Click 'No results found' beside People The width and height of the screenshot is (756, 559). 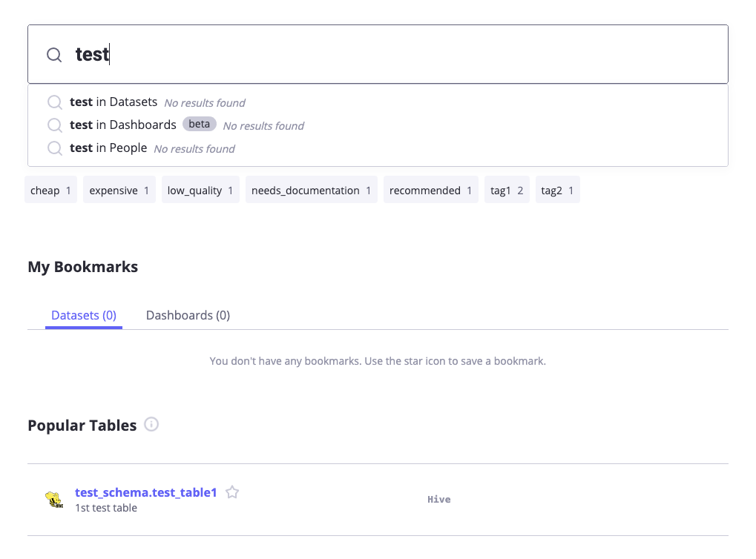tap(194, 149)
